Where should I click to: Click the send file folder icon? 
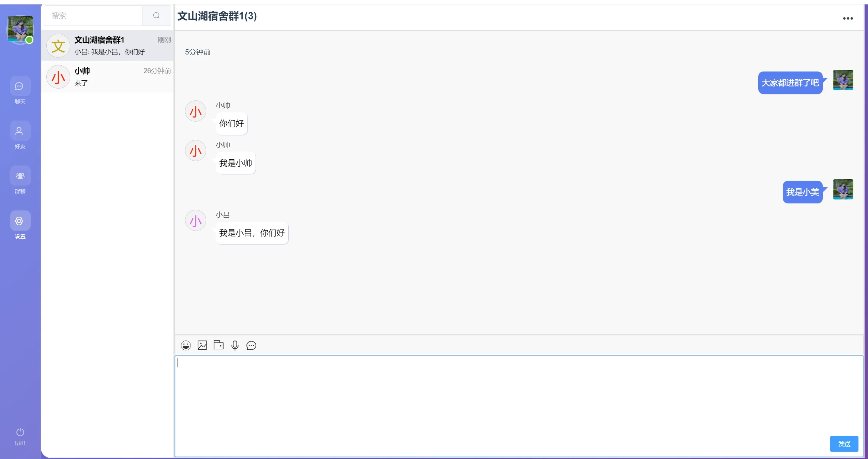tap(218, 345)
